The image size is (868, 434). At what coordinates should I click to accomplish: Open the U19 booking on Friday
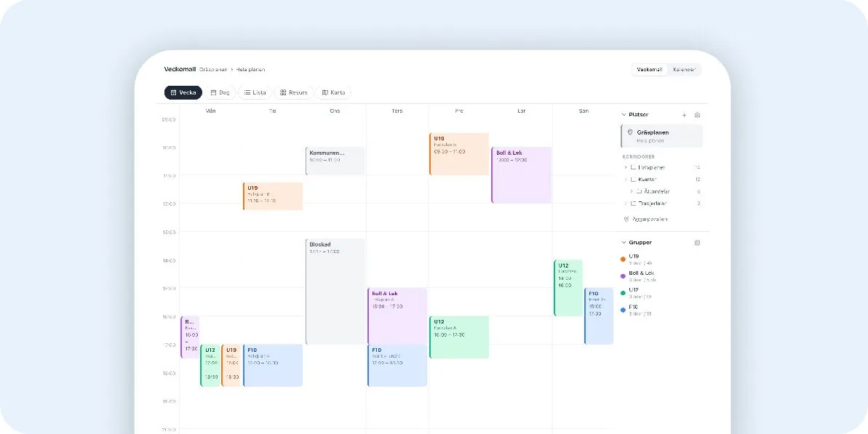(459, 154)
